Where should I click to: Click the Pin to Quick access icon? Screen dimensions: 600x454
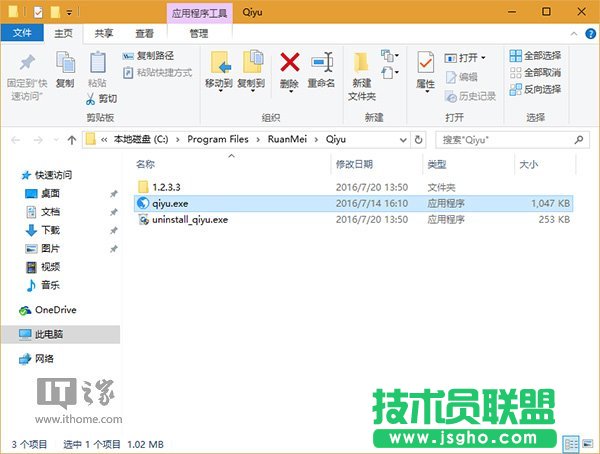pos(27,62)
